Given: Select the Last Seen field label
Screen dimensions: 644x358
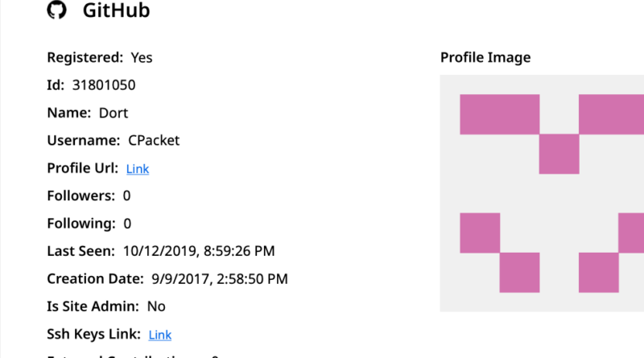Looking at the screenshot, I should click(80, 251).
